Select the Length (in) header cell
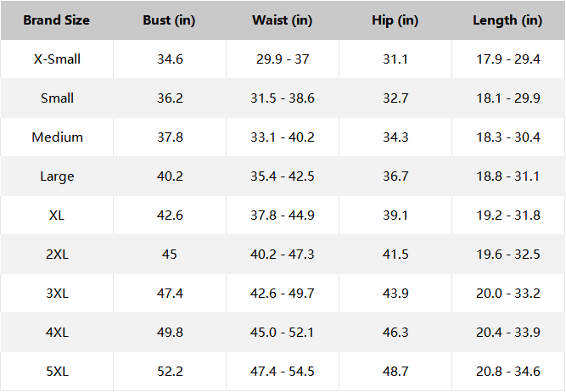 click(507, 20)
